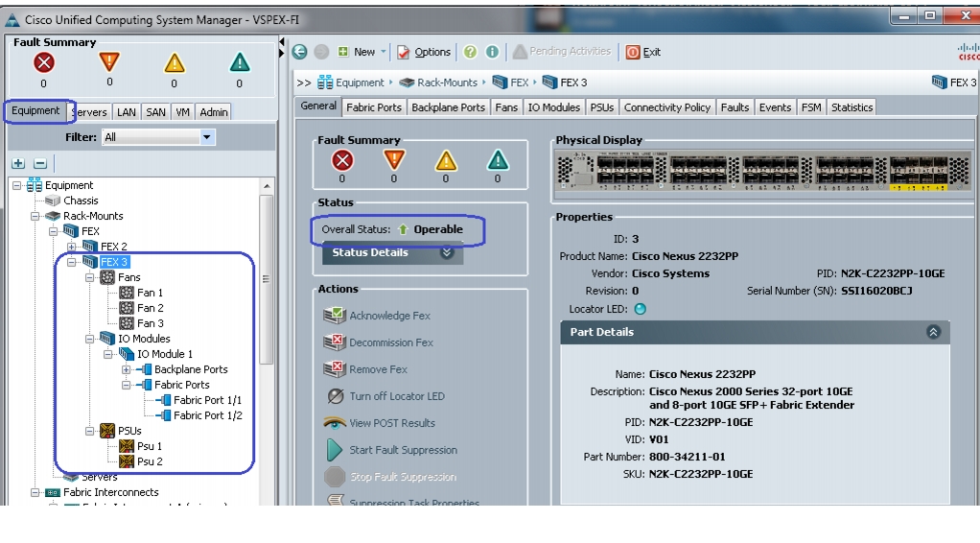Collapse the Rack-Mounts tree node
This screenshot has height=543, width=980.
(x=35, y=216)
